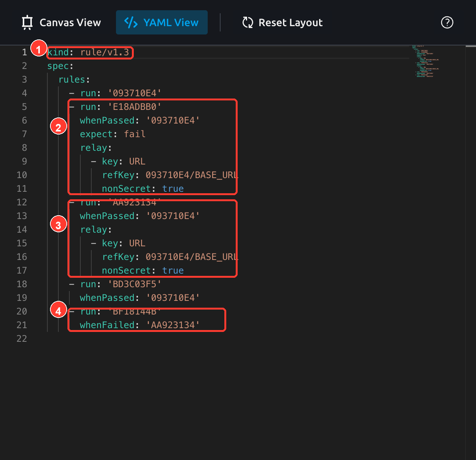Click line number 1 in gutter

pos(25,52)
